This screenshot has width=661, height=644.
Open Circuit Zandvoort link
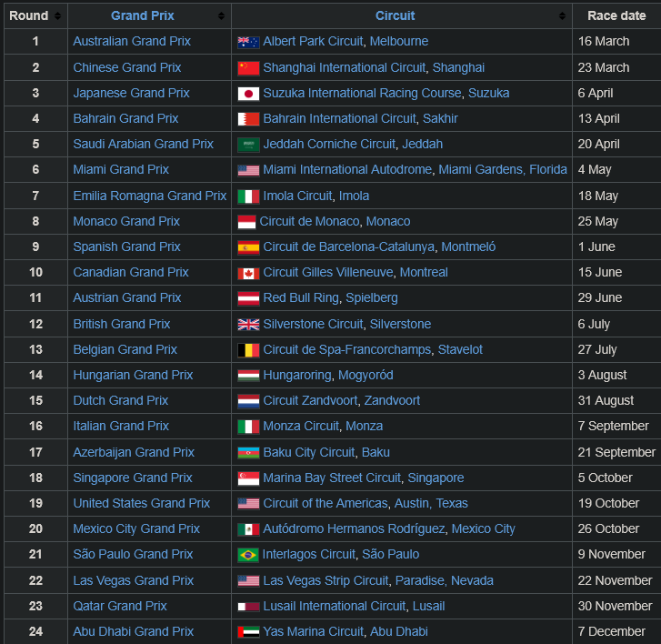[310, 400]
